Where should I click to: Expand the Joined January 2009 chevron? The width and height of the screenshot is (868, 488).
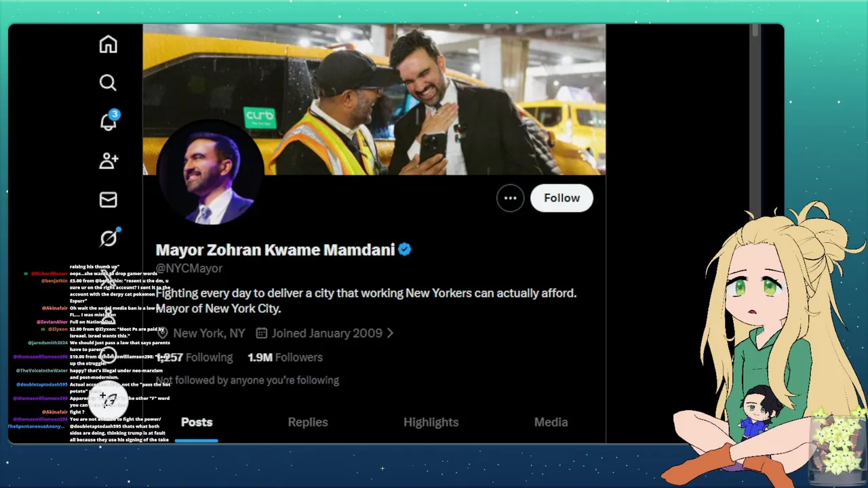click(390, 333)
